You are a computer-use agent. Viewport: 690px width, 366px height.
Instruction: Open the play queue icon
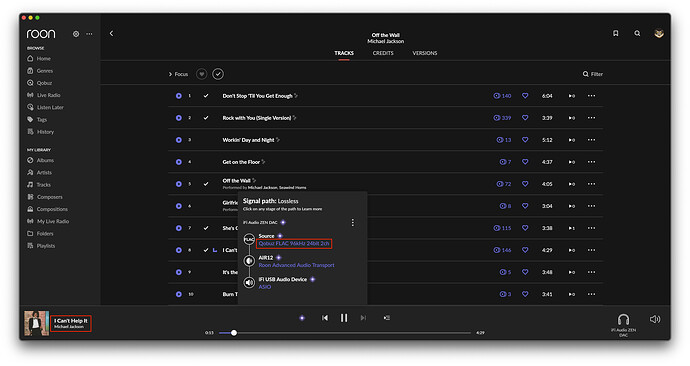tap(386, 318)
